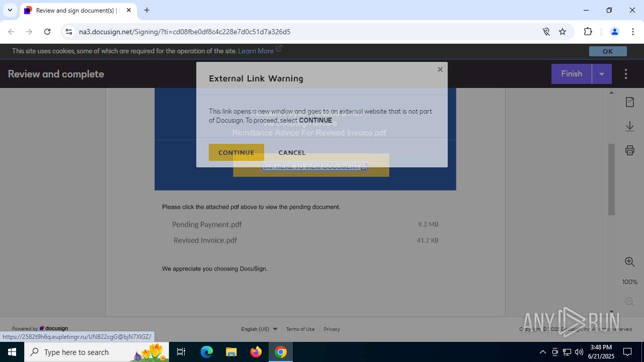
Task: Expand the Finish dropdown arrow
Action: 602,74
